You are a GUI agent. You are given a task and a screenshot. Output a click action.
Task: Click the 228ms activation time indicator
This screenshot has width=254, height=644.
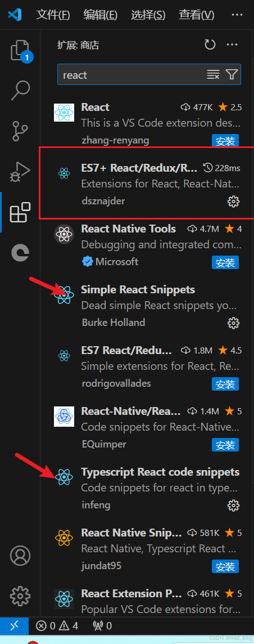(222, 168)
